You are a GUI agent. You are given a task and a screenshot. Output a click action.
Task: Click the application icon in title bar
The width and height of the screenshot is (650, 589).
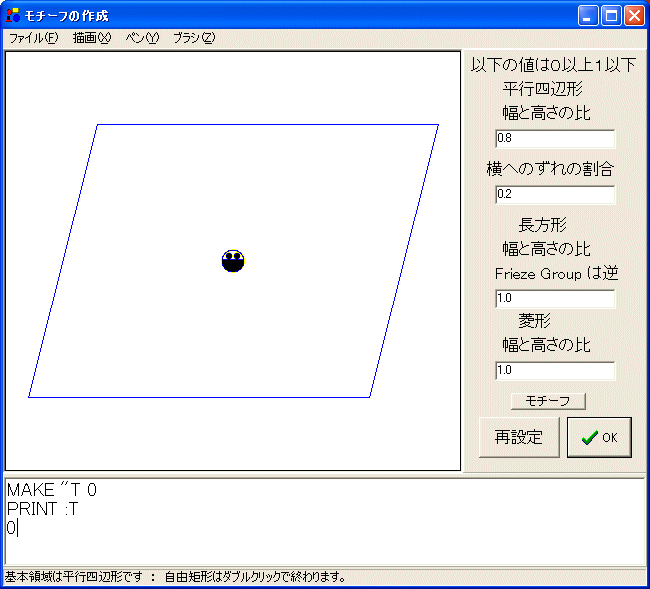tap(13, 15)
